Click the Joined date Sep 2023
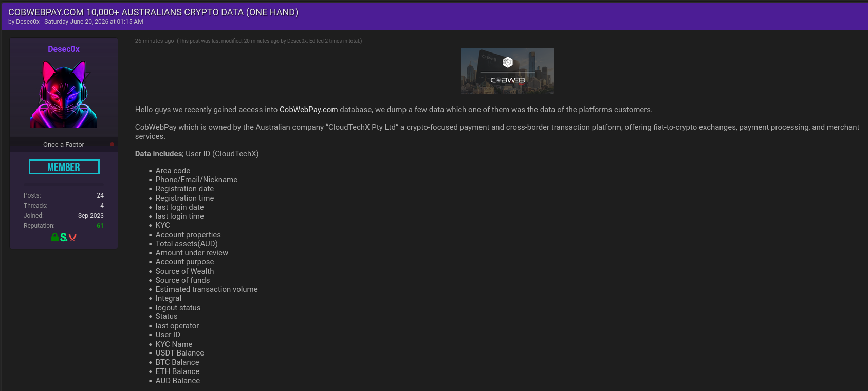The width and height of the screenshot is (868, 391). (91, 216)
